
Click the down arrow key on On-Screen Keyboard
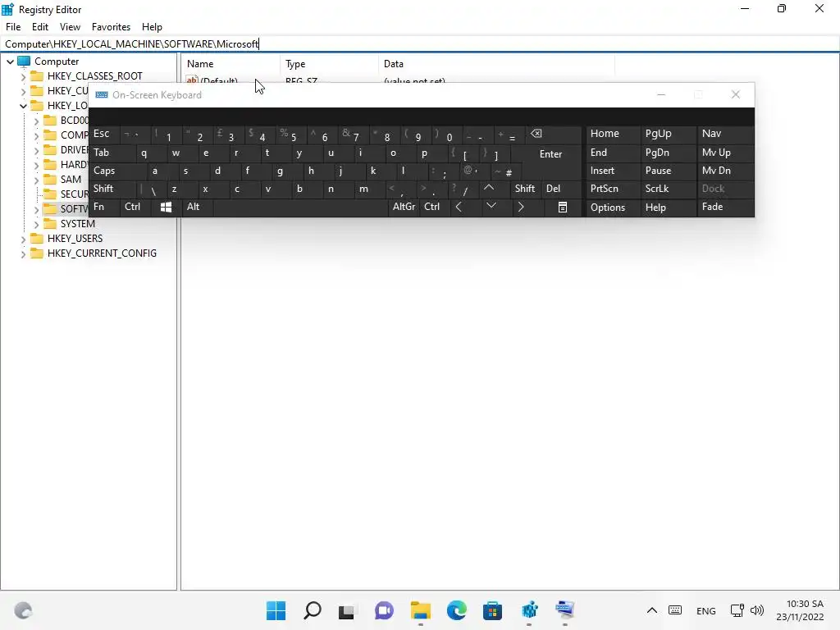coord(491,207)
